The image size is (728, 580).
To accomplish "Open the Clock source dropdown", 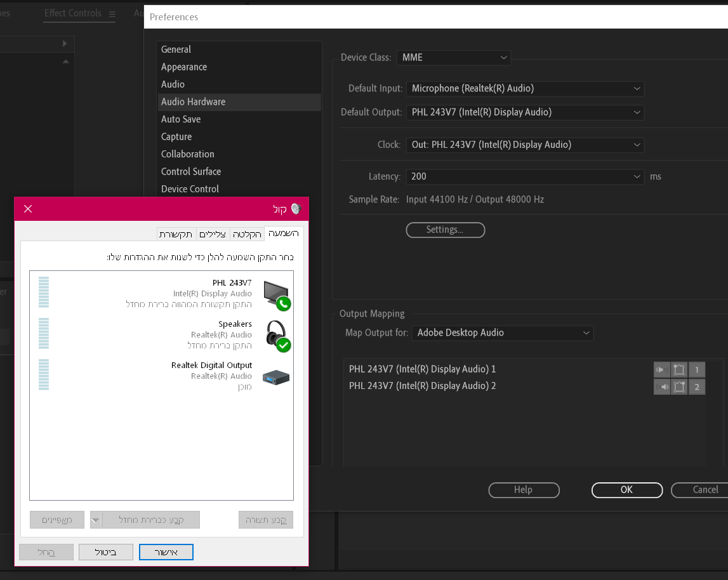I will pyautogui.click(x=525, y=145).
